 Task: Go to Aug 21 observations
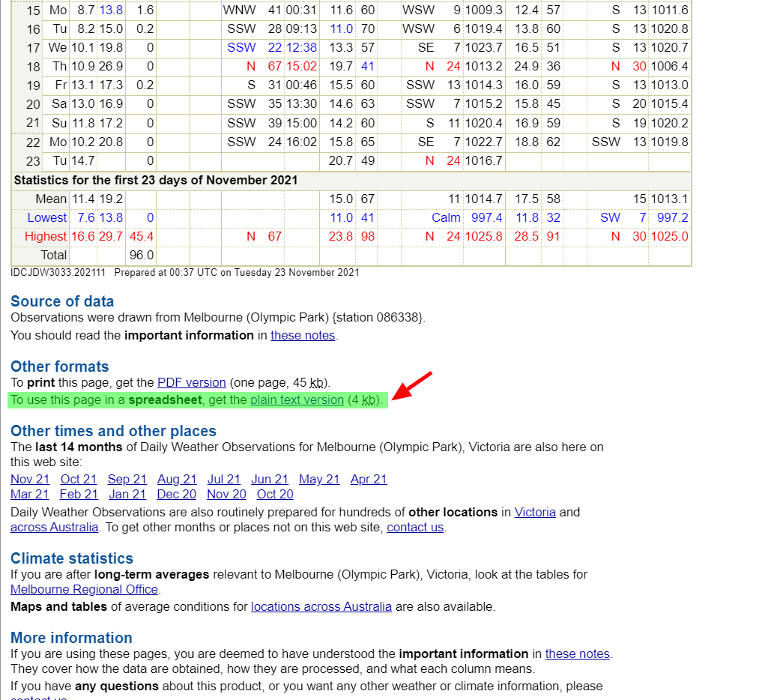(177, 480)
